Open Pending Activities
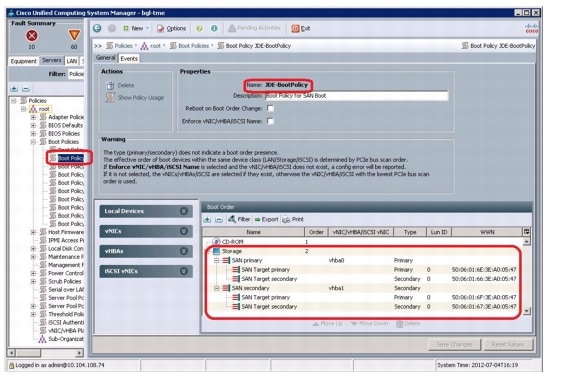 (x=254, y=28)
